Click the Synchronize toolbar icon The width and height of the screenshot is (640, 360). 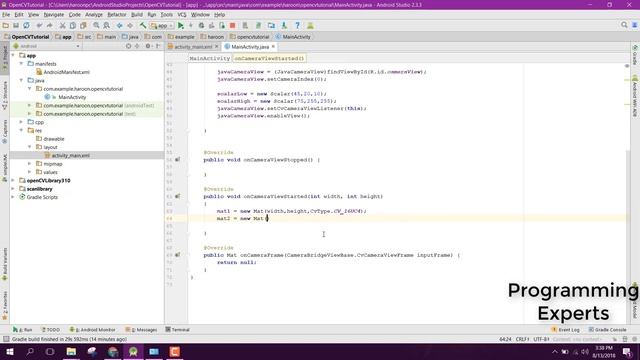point(26,25)
